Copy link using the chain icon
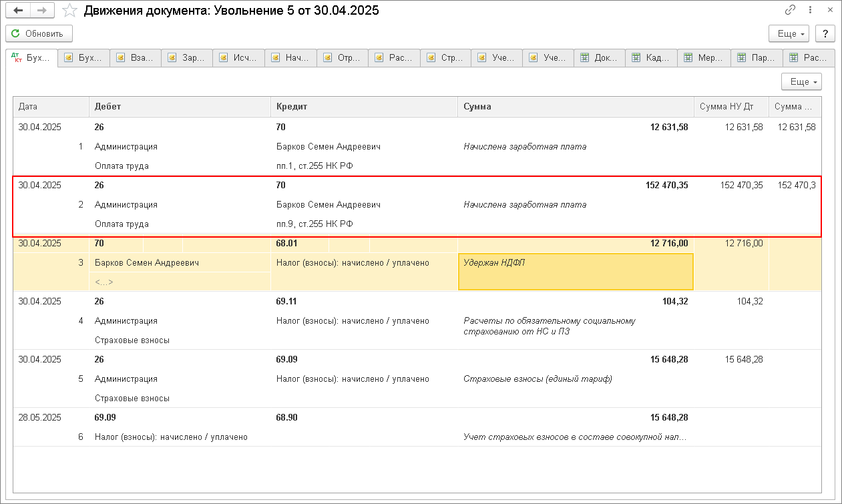Screen dimensions: 842x504 791,11
